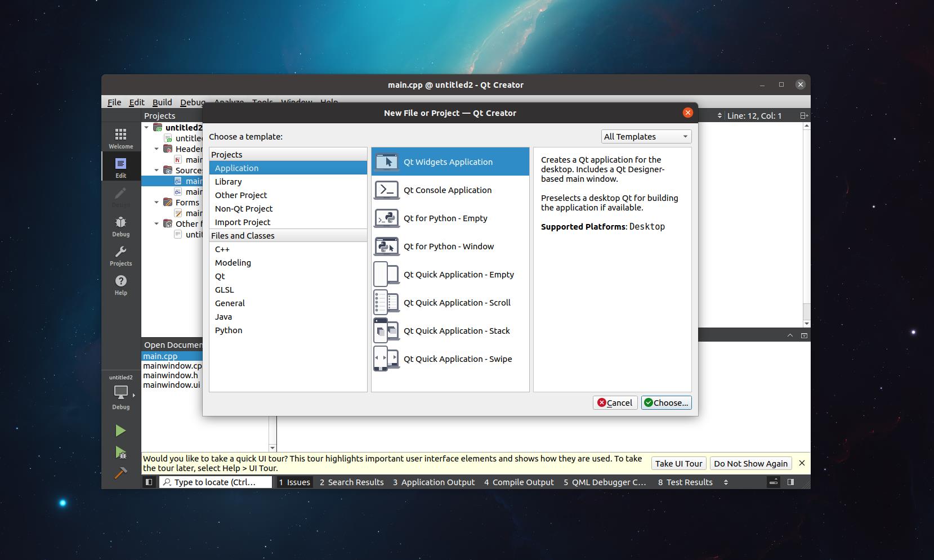Switch to Issues output tab
This screenshot has height=560, width=934.
click(294, 482)
